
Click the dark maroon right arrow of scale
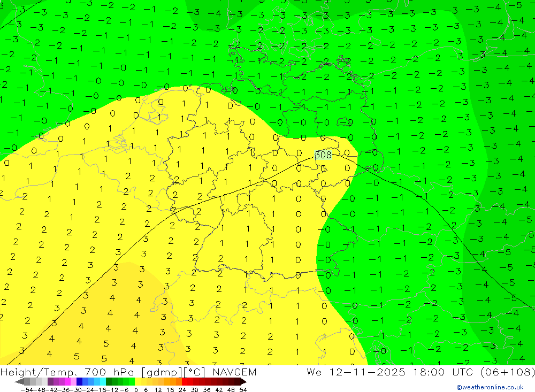(x=243, y=381)
